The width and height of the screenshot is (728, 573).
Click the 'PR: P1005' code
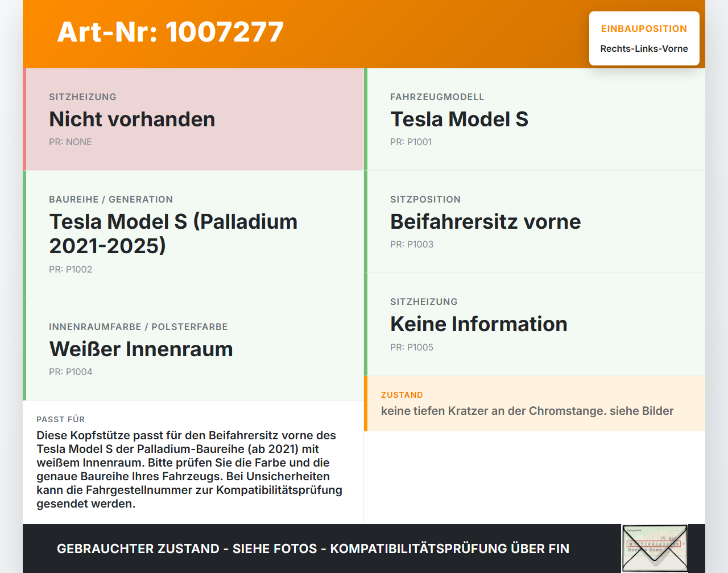click(x=412, y=347)
